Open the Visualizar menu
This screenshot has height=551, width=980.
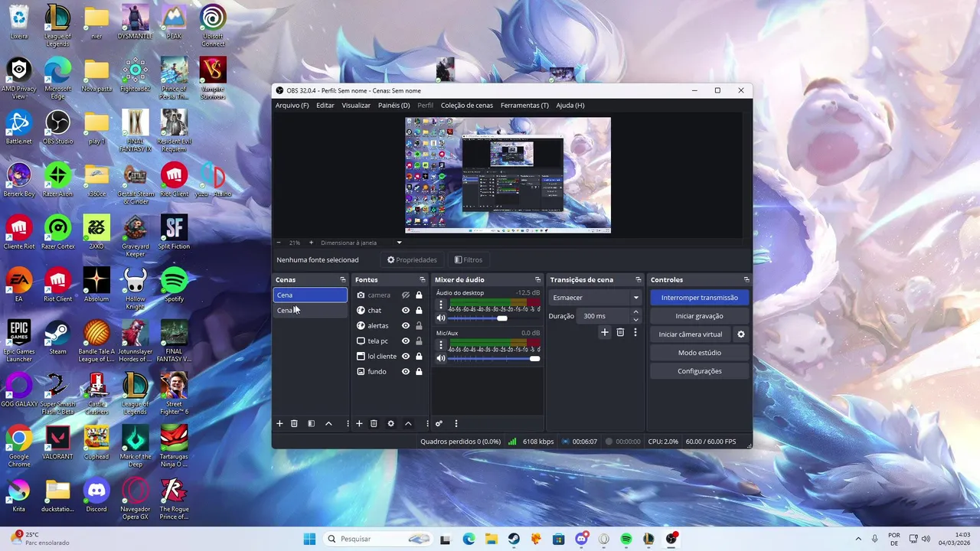pyautogui.click(x=356, y=106)
